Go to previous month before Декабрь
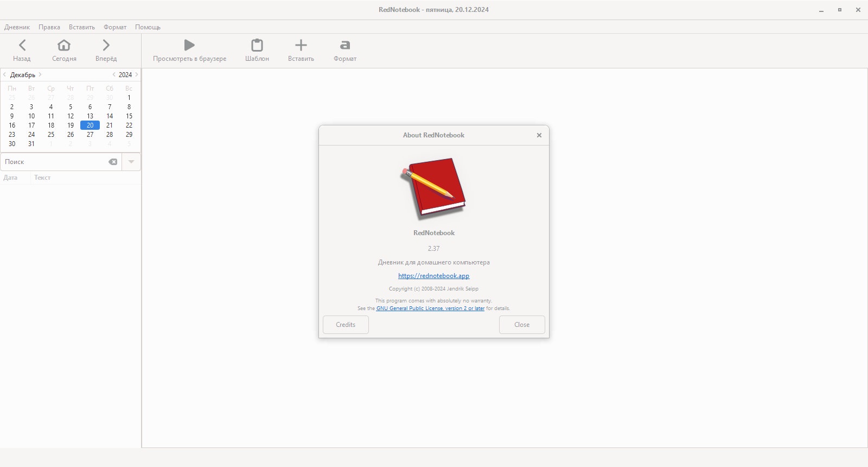This screenshot has height=467, width=868. click(x=5, y=74)
